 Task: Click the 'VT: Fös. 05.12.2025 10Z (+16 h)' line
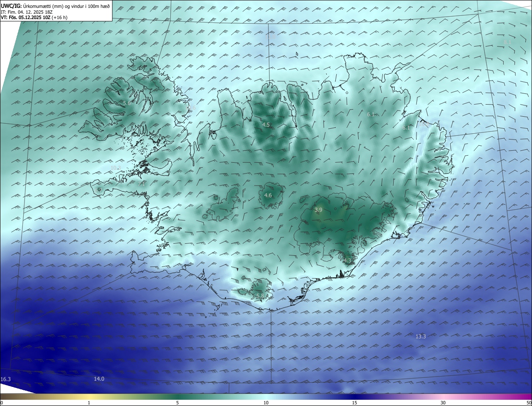(x=34, y=17)
